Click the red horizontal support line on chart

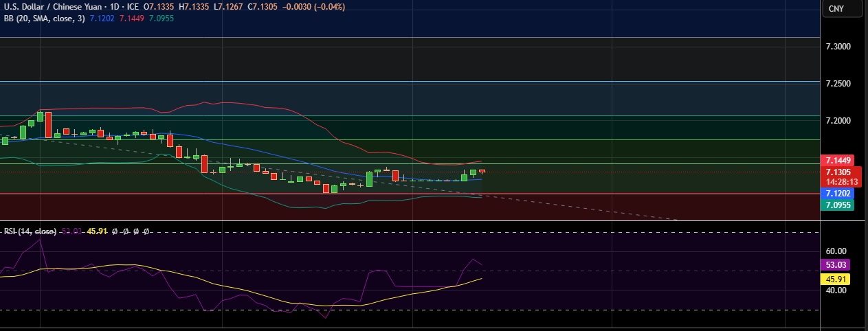point(412,194)
